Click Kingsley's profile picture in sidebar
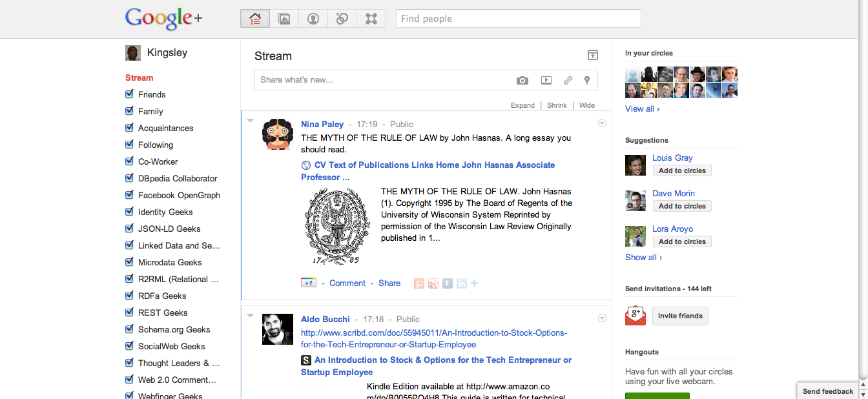The image size is (868, 399). point(133,53)
